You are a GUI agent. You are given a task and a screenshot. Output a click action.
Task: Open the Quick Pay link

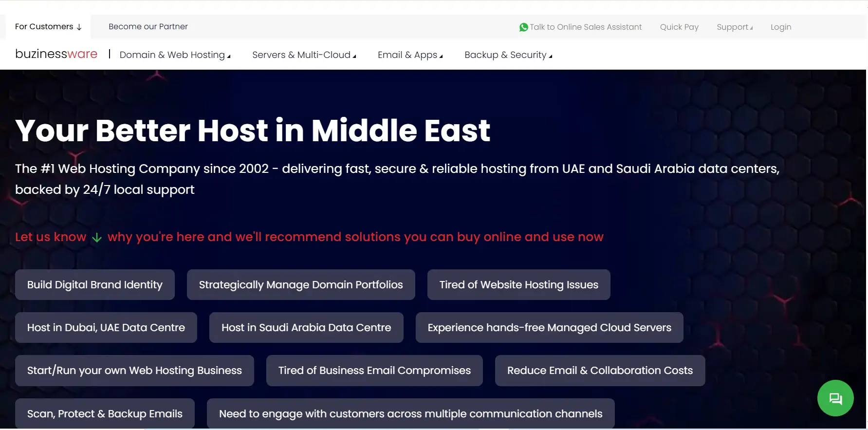[679, 27]
